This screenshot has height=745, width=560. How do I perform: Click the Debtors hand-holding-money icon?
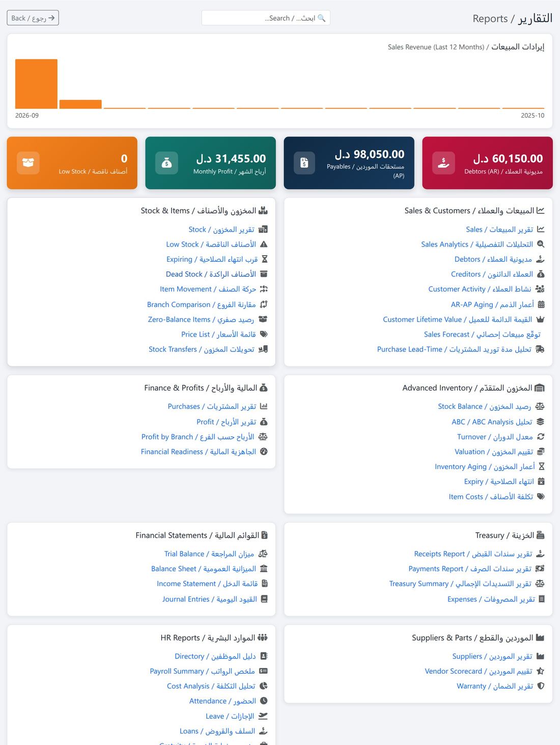click(x=443, y=163)
